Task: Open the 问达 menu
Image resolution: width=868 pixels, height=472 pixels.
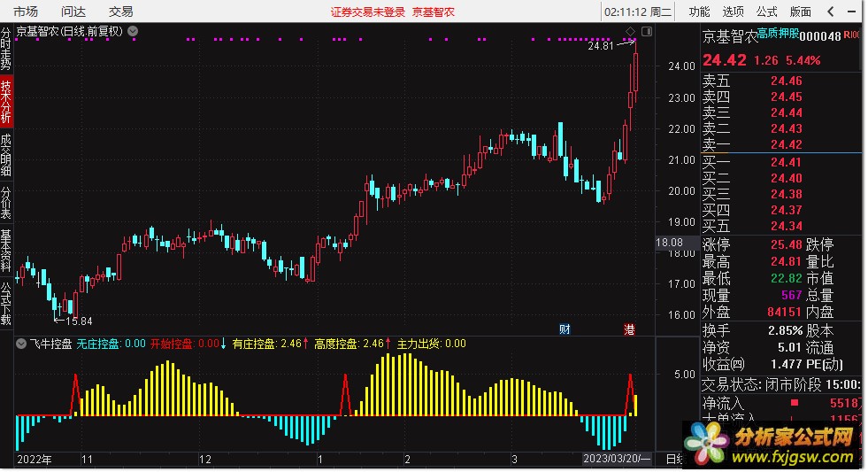Action: pos(73,12)
